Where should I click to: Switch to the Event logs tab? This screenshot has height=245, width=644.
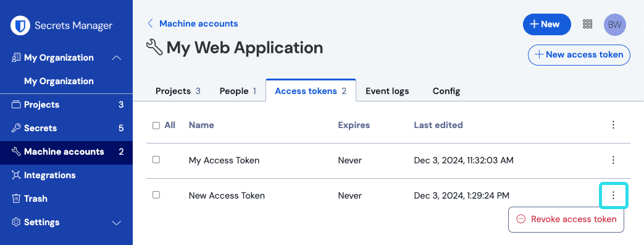coord(387,91)
